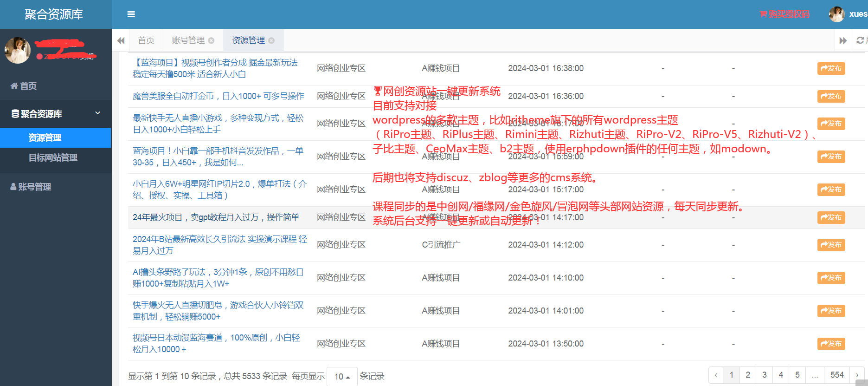The image size is (868, 386).
Task: Go to the previous page arrow
Action: pyautogui.click(x=716, y=375)
